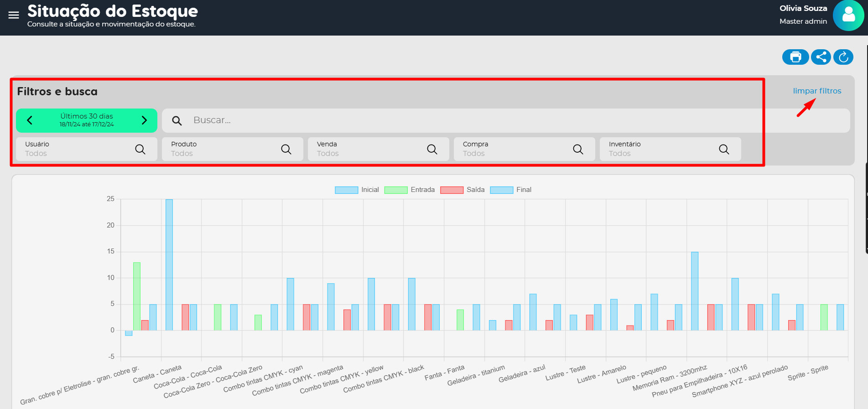Click the Inventário filter search icon
868x409 pixels.
pos(724,149)
